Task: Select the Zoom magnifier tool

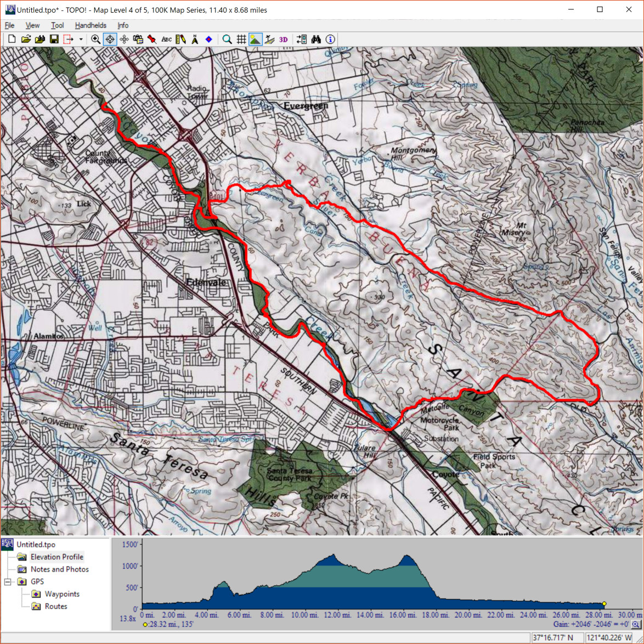Action: tap(95, 39)
